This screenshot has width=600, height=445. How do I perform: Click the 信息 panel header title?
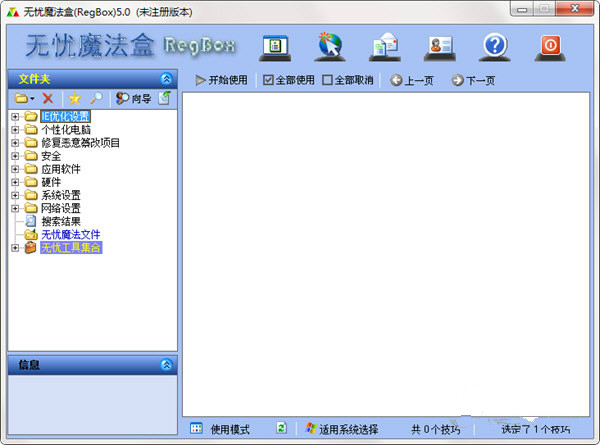tap(29, 365)
